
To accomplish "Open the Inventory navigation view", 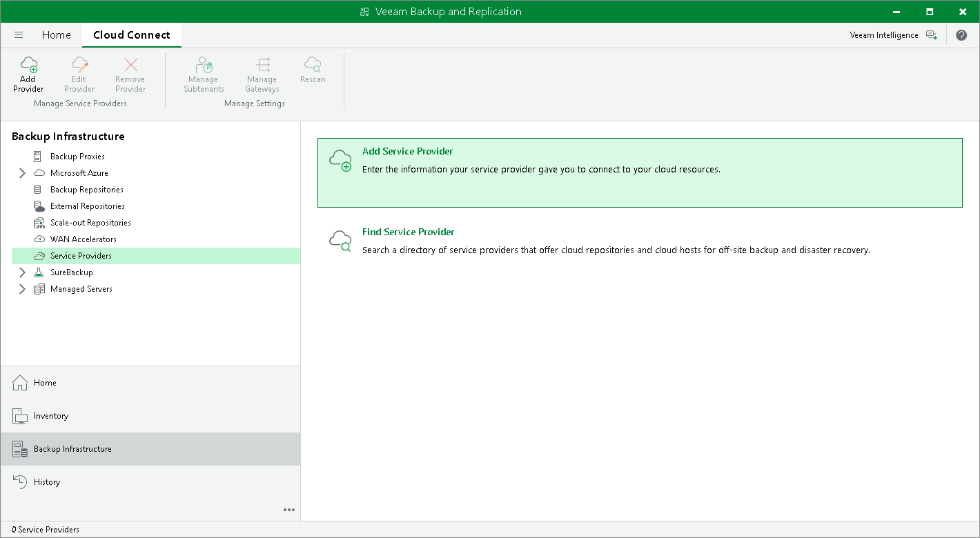I will [150, 416].
